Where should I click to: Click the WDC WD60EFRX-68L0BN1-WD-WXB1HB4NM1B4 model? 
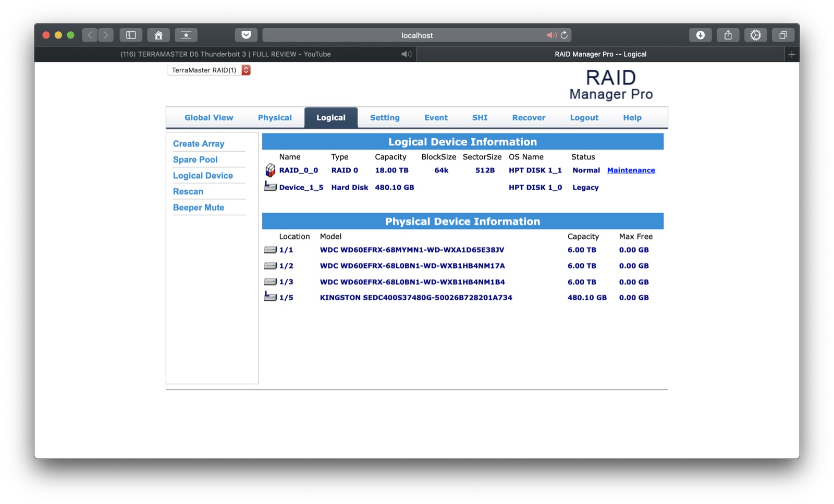click(x=412, y=282)
